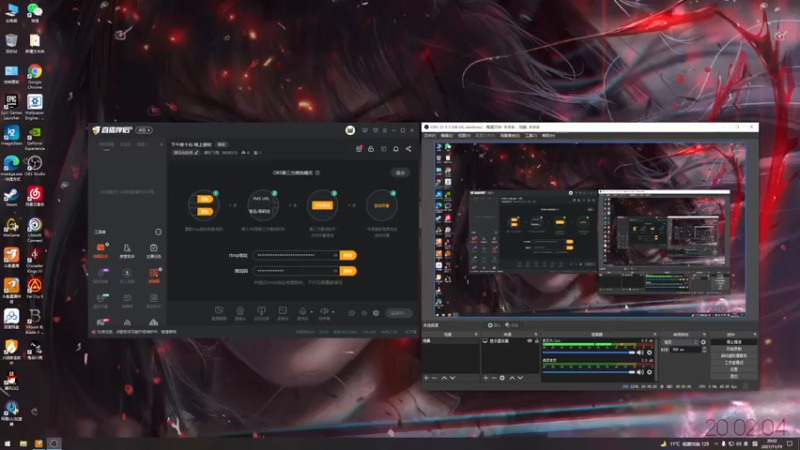The height and width of the screenshot is (450, 800).
Task: Open the OBS Studio desktop shortcut
Action: (35, 167)
